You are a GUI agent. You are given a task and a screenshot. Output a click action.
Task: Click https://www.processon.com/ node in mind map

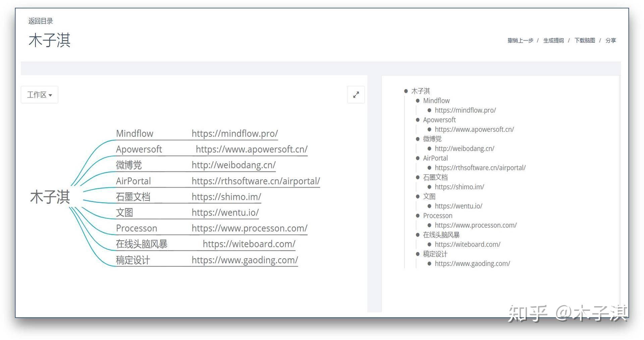(x=250, y=228)
